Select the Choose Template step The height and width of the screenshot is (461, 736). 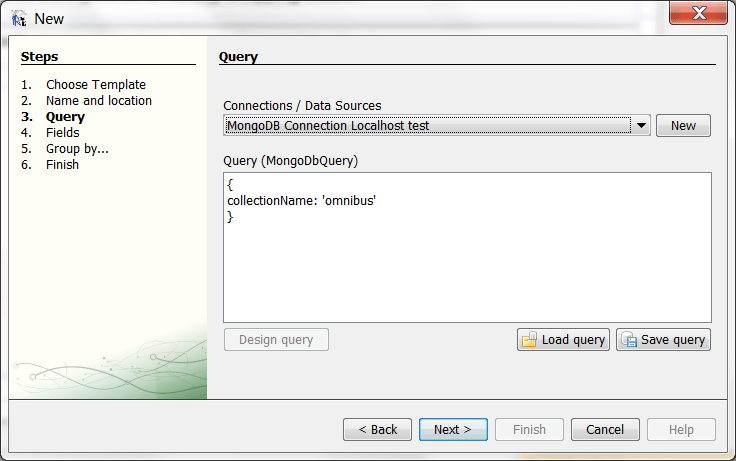point(96,85)
